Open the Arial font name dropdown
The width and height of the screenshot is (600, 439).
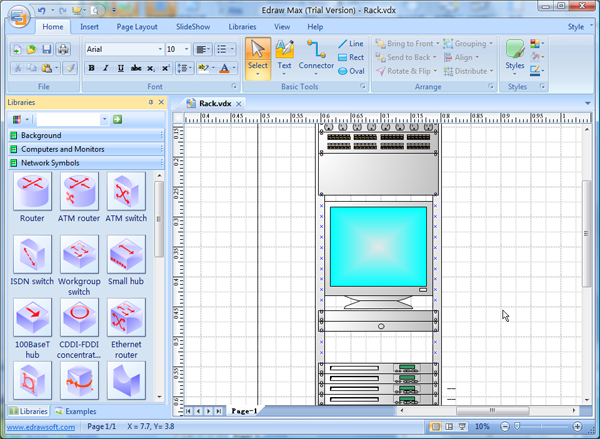click(x=159, y=49)
